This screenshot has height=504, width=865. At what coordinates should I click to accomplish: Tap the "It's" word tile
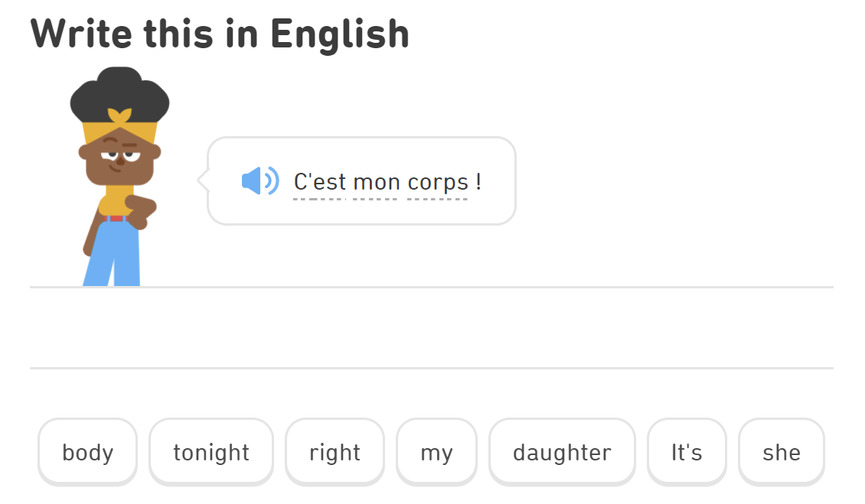pyautogui.click(x=686, y=452)
